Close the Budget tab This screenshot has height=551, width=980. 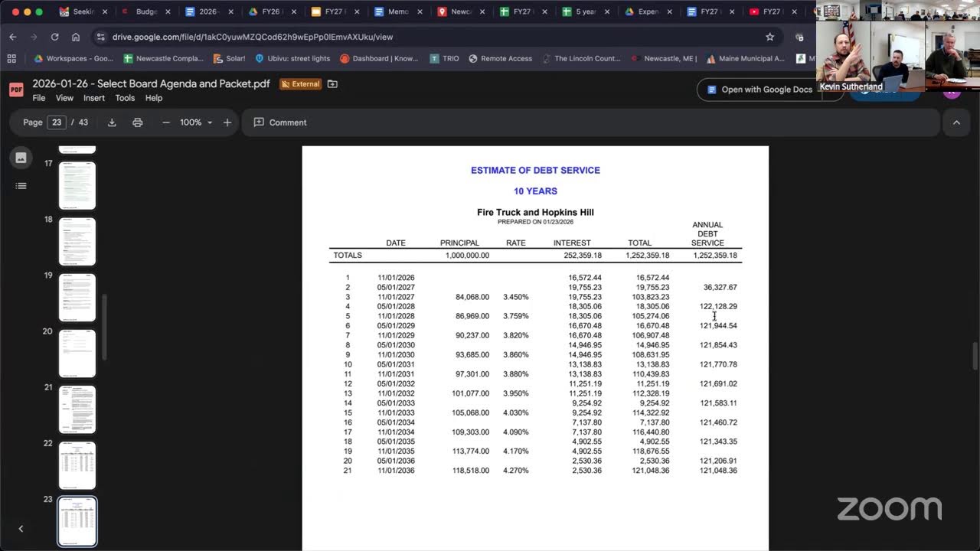click(168, 12)
